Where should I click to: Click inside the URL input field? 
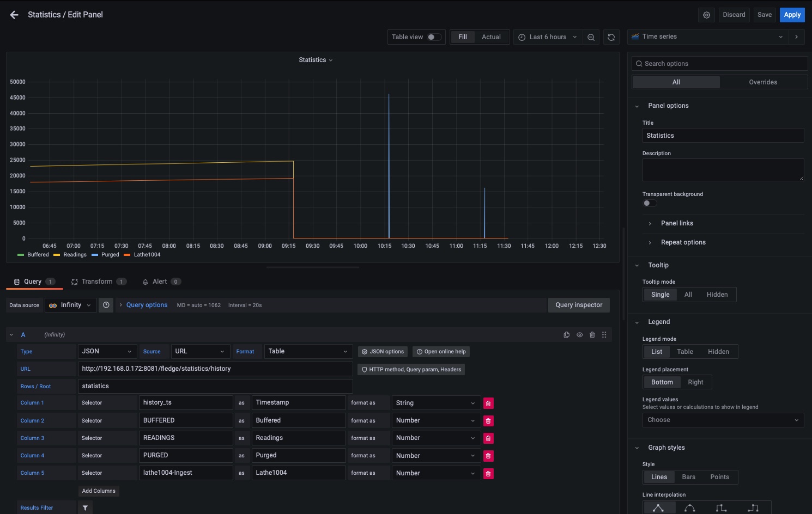(x=215, y=369)
